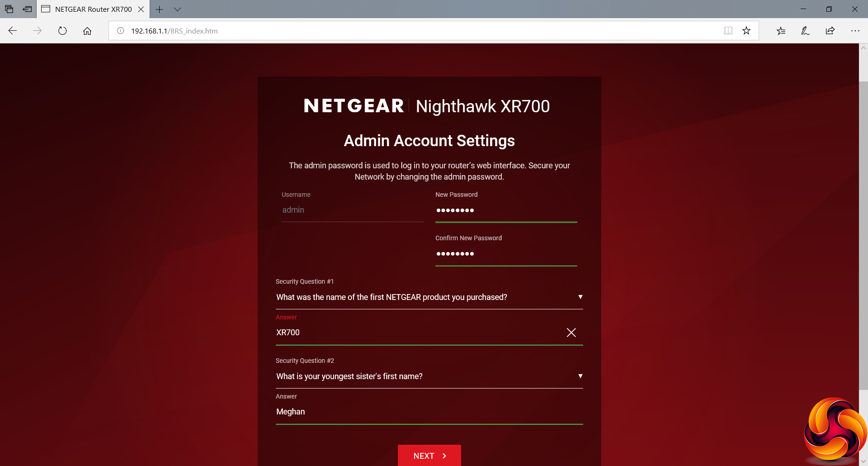Expand Security Question #1 dropdown
Screen dimensions: 868x466
580,297
